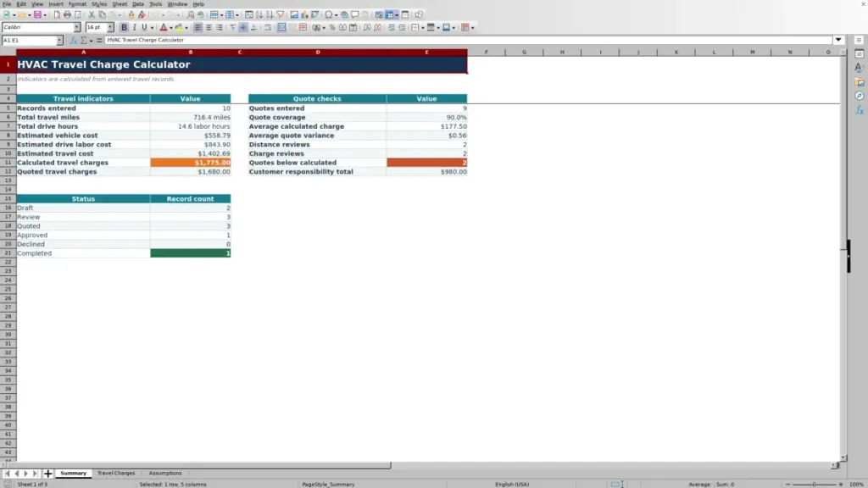The height and width of the screenshot is (488, 868).
Task: Add a new sheet with plus button
Action: tap(47, 474)
